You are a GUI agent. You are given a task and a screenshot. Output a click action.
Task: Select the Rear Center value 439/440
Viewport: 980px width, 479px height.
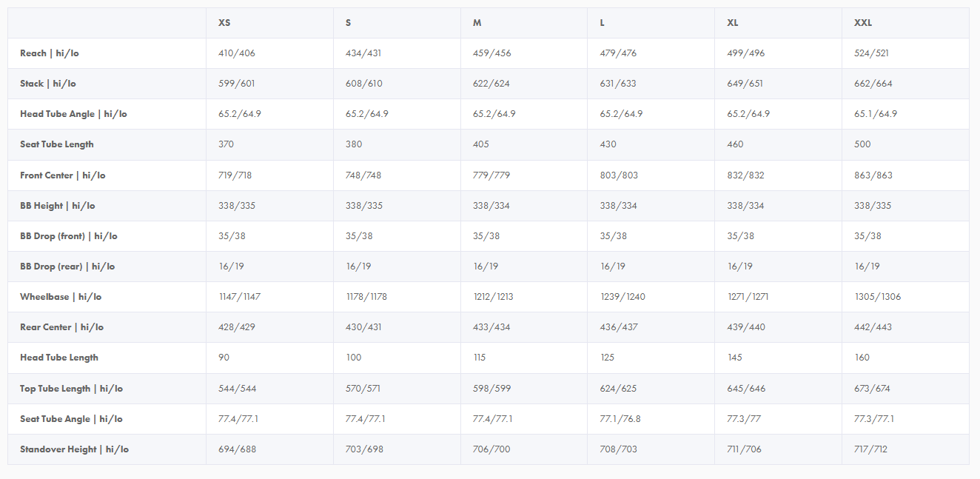click(746, 327)
